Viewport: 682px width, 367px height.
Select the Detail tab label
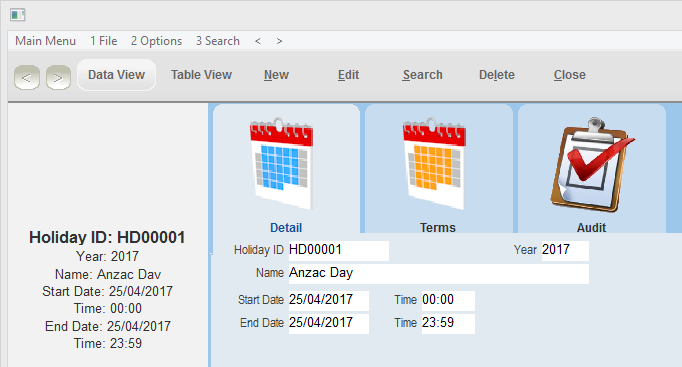[286, 227]
